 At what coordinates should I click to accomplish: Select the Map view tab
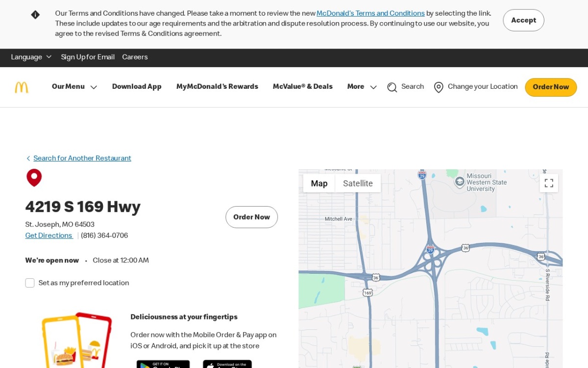click(x=319, y=184)
